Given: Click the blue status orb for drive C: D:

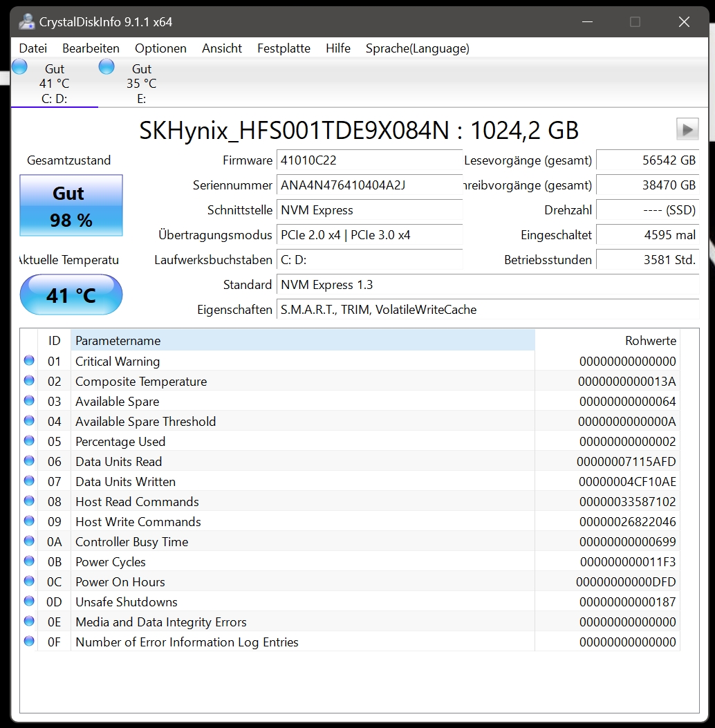Looking at the screenshot, I should point(19,67).
